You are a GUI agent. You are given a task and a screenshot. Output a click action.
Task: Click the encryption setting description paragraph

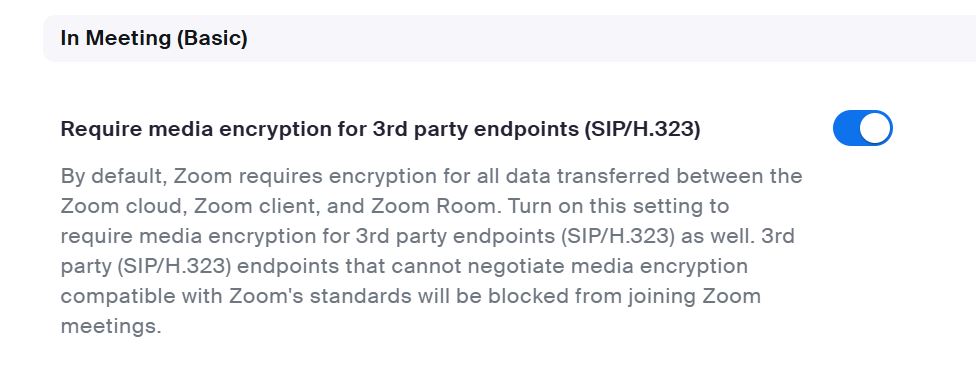coord(431,251)
